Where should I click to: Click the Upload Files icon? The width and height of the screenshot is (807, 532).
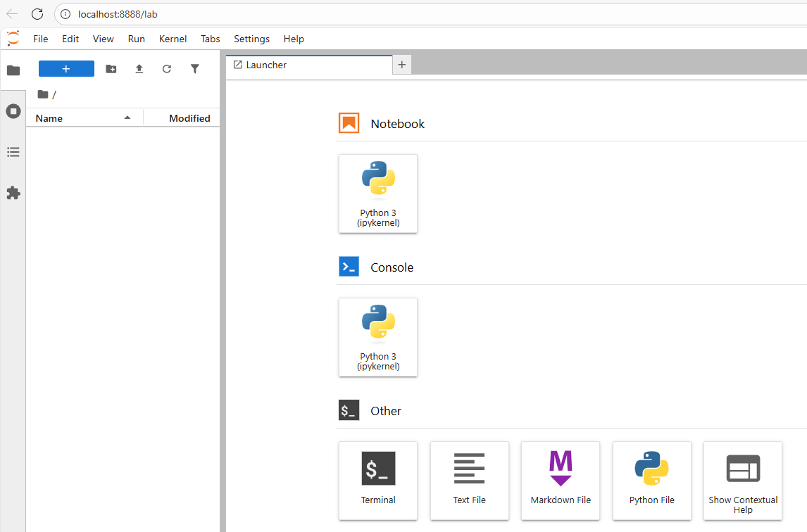tap(139, 68)
